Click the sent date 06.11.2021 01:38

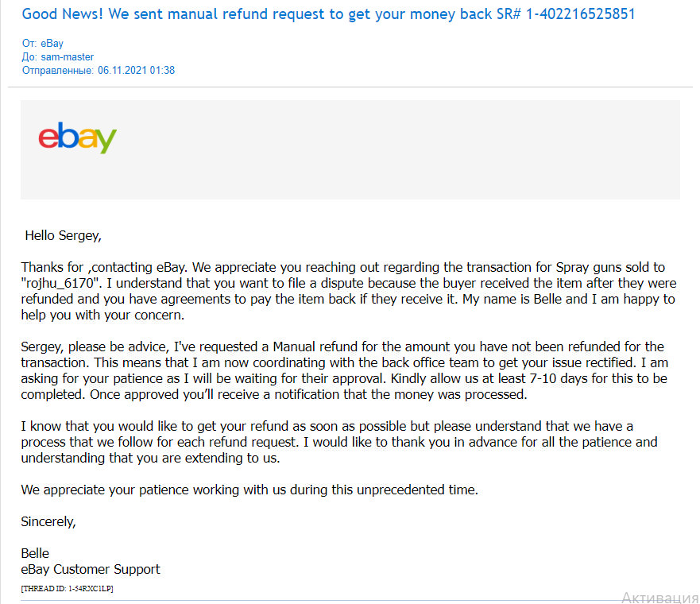(136, 70)
